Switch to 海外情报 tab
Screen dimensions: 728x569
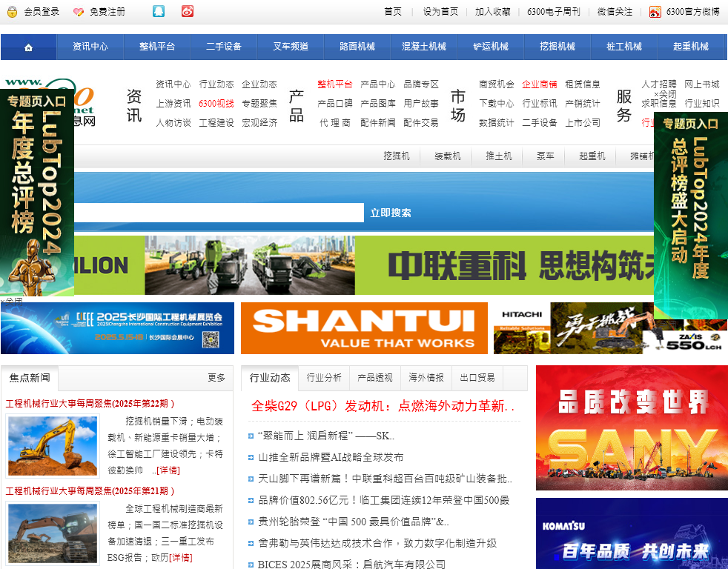point(426,378)
